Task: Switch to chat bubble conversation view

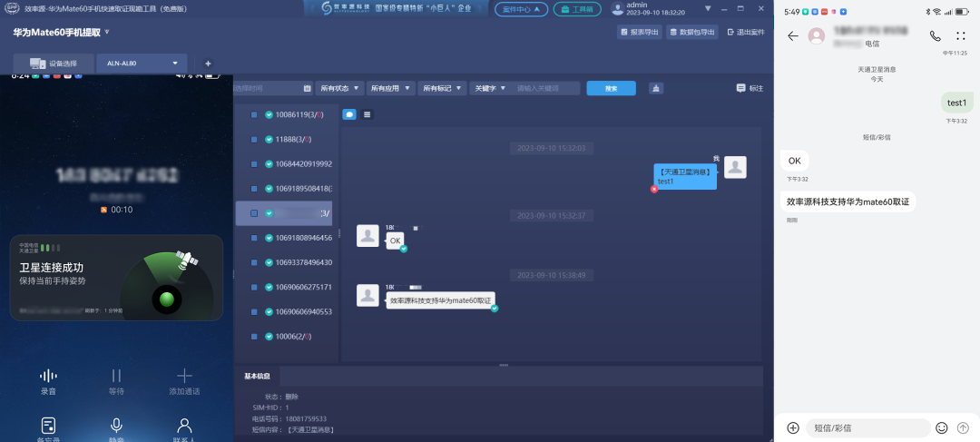Action: (349, 114)
